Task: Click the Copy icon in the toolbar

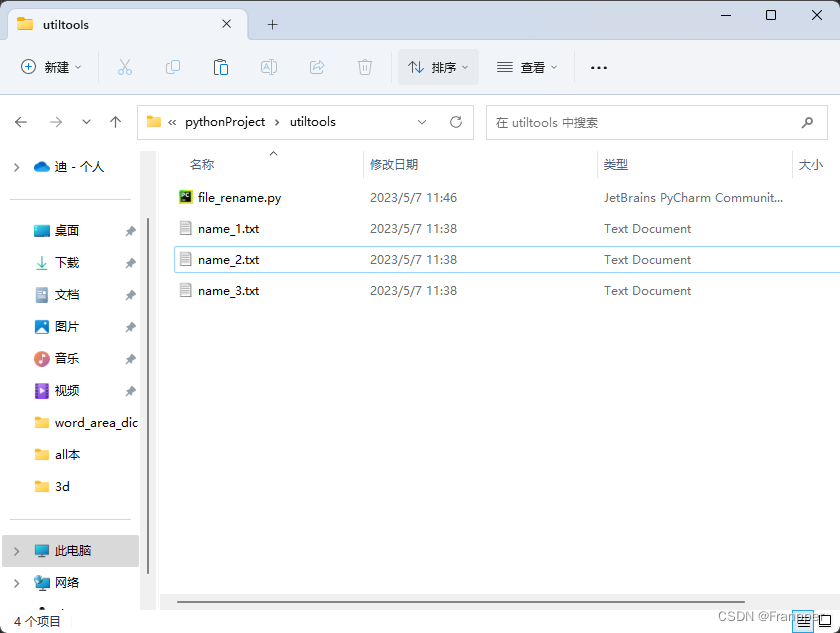Action: (x=172, y=67)
